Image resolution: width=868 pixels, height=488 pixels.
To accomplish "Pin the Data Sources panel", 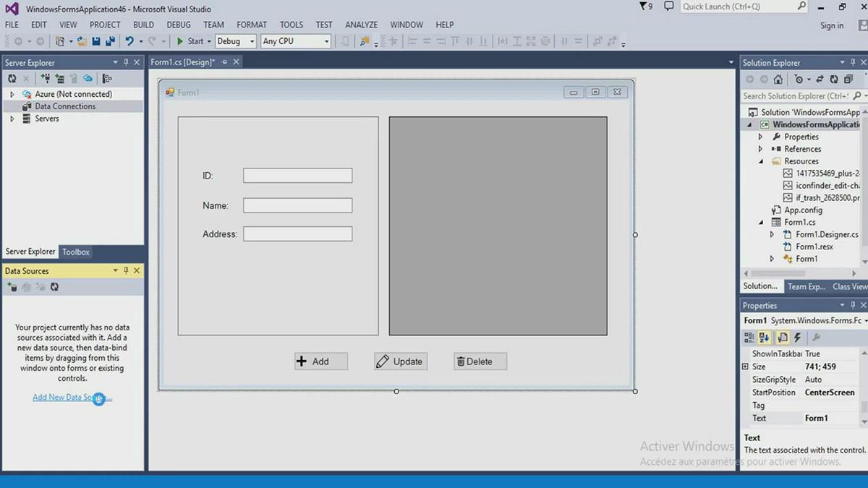I will click(x=125, y=270).
